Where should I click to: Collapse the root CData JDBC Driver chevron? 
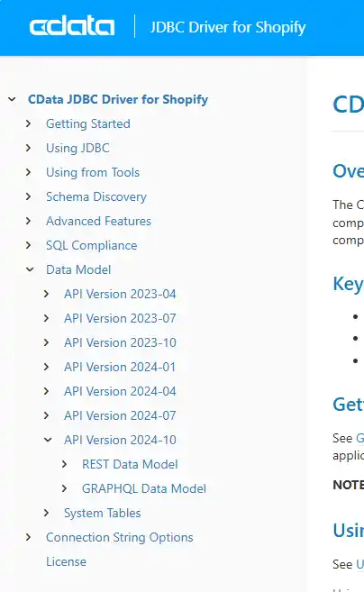pos(12,99)
